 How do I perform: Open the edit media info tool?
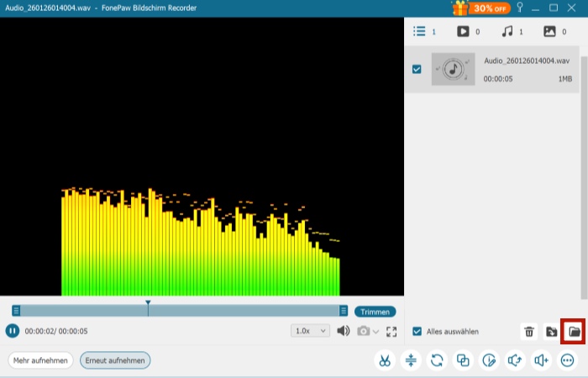[x=489, y=360]
